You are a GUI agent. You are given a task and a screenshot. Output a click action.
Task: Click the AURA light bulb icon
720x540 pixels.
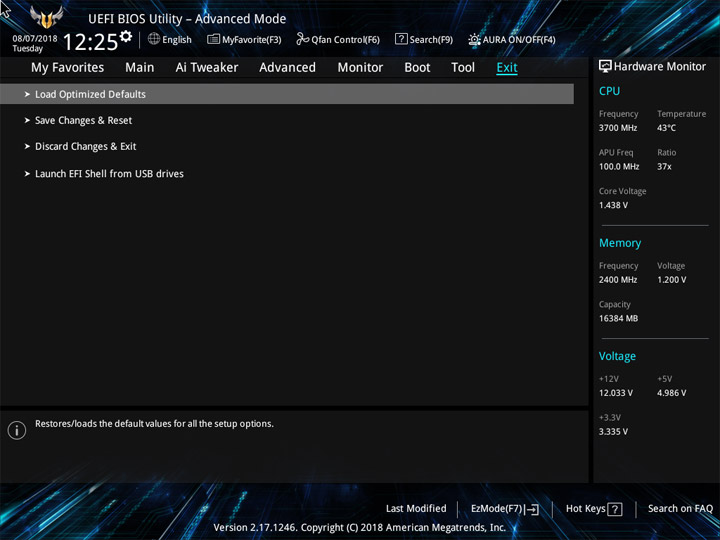tap(474, 39)
